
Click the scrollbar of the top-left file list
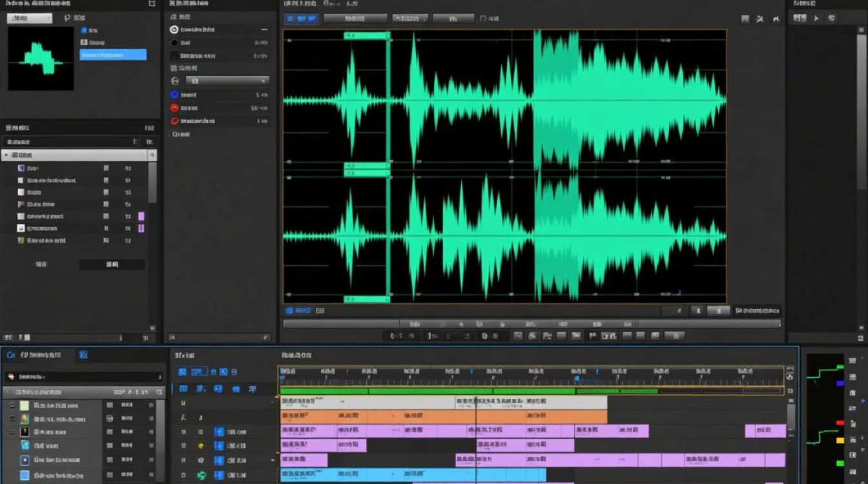(152, 182)
